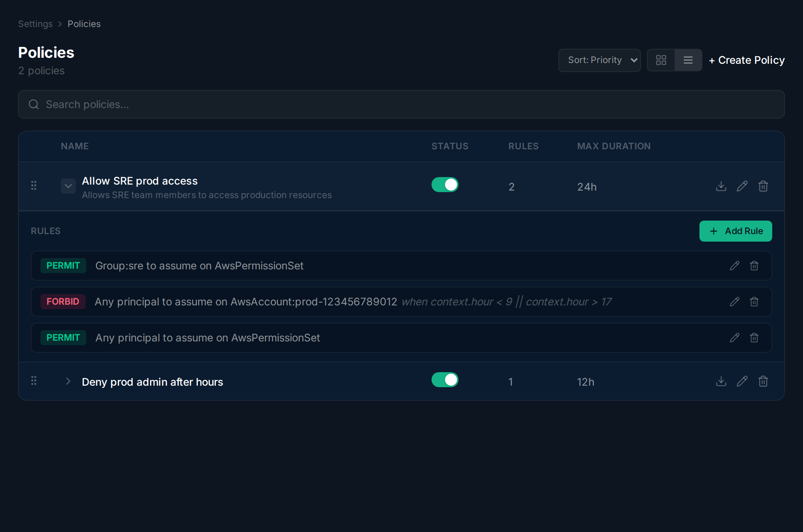Switch to list view layout
This screenshot has height=532, width=803.
pyautogui.click(x=688, y=60)
